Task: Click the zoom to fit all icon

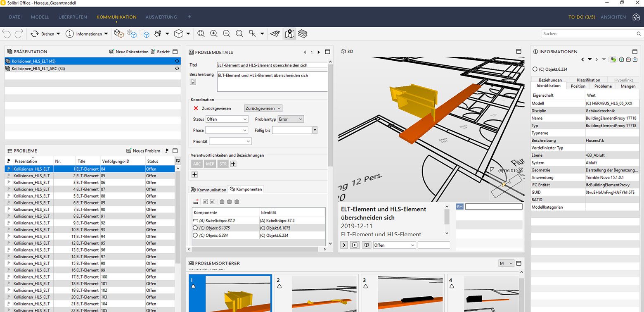Action: click(x=201, y=34)
